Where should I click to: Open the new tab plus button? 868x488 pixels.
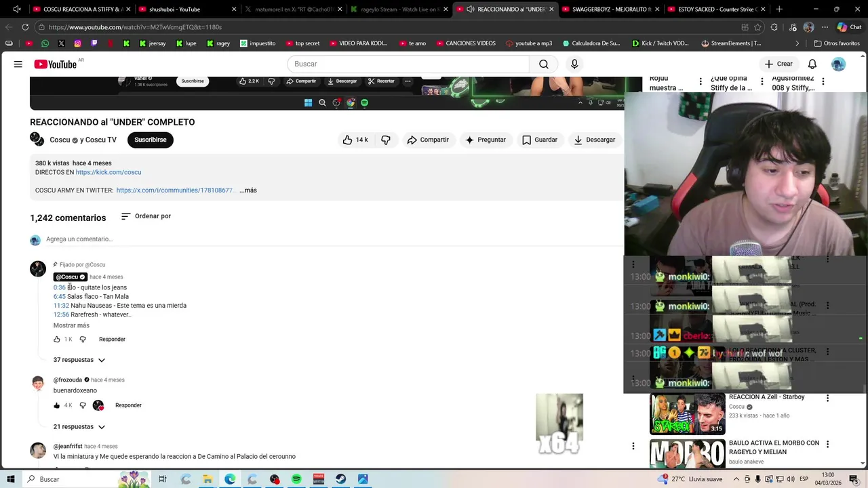779,9
